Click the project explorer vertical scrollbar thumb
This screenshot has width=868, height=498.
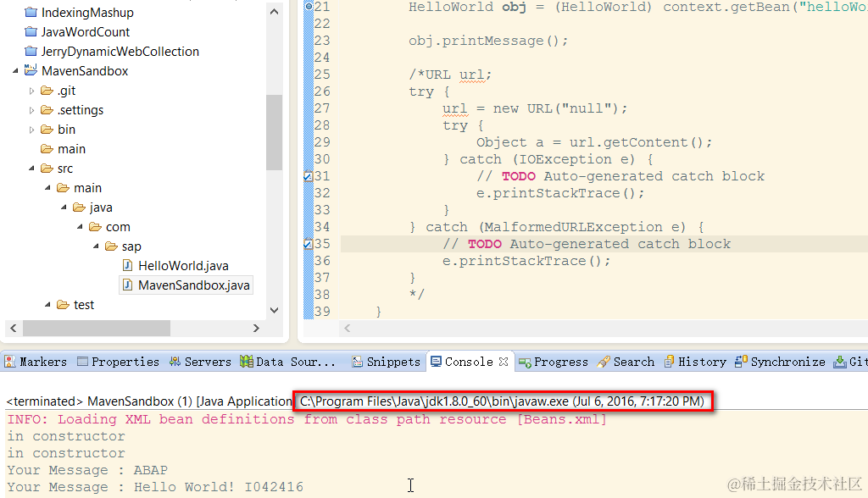click(274, 132)
